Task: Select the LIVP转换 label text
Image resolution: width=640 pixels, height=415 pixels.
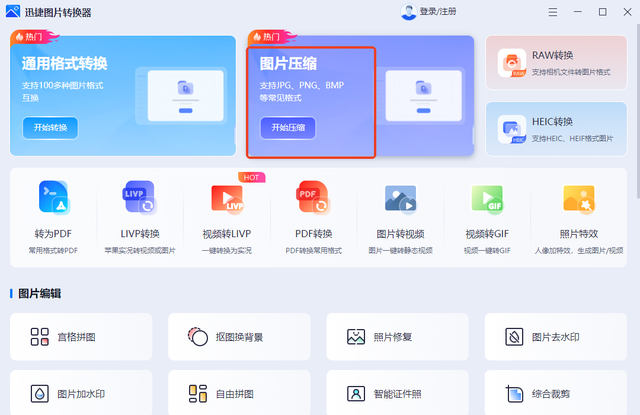Action: point(140,234)
